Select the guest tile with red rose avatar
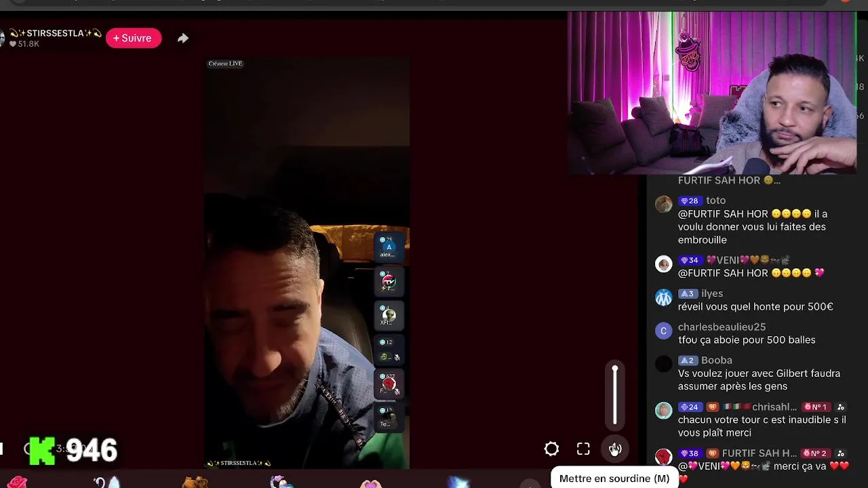Image resolution: width=868 pixels, height=488 pixels. point(389,384)
